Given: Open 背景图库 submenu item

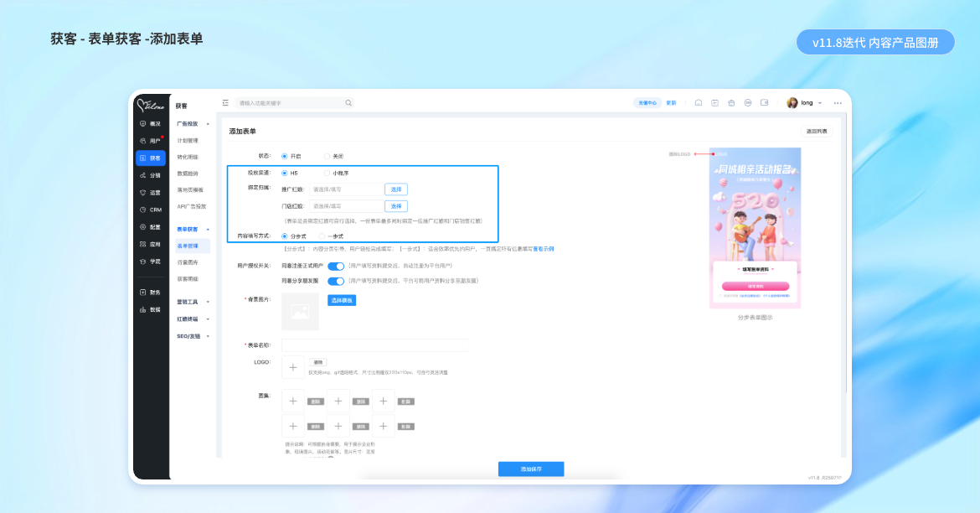Looking at the screenshot, I should pos(188,262).
